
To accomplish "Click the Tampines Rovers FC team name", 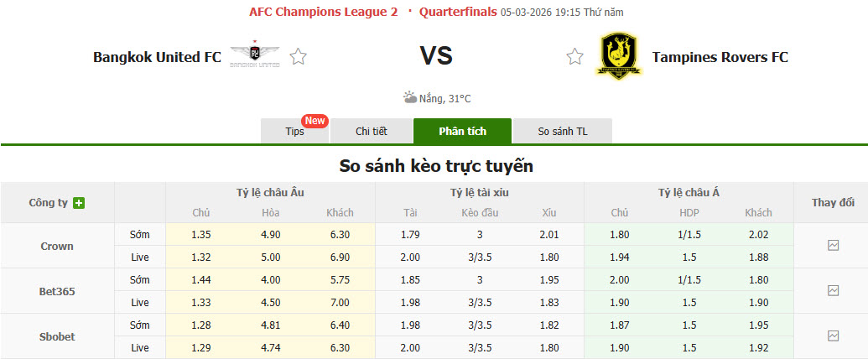I will [720, 56].
